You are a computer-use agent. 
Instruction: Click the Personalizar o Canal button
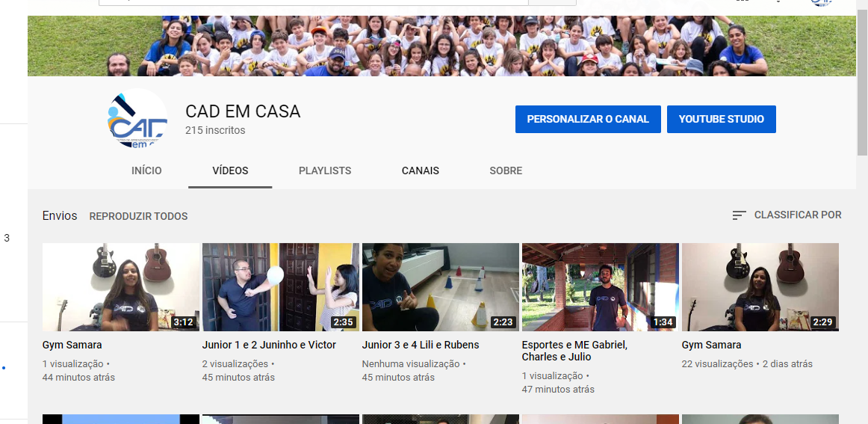[x=588, y=119]
